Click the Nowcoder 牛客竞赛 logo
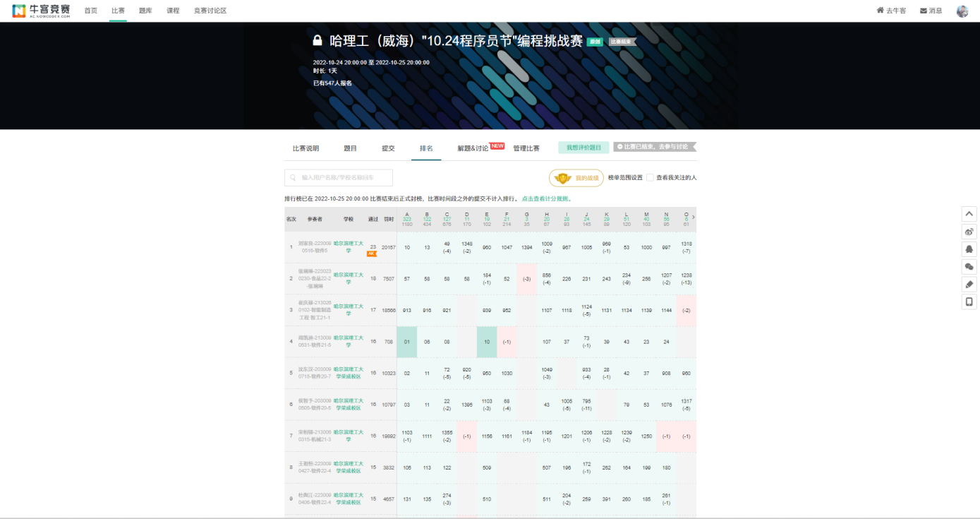Viewport: 980px width, 519px height. pyautogui.click(x=41, y=11)
